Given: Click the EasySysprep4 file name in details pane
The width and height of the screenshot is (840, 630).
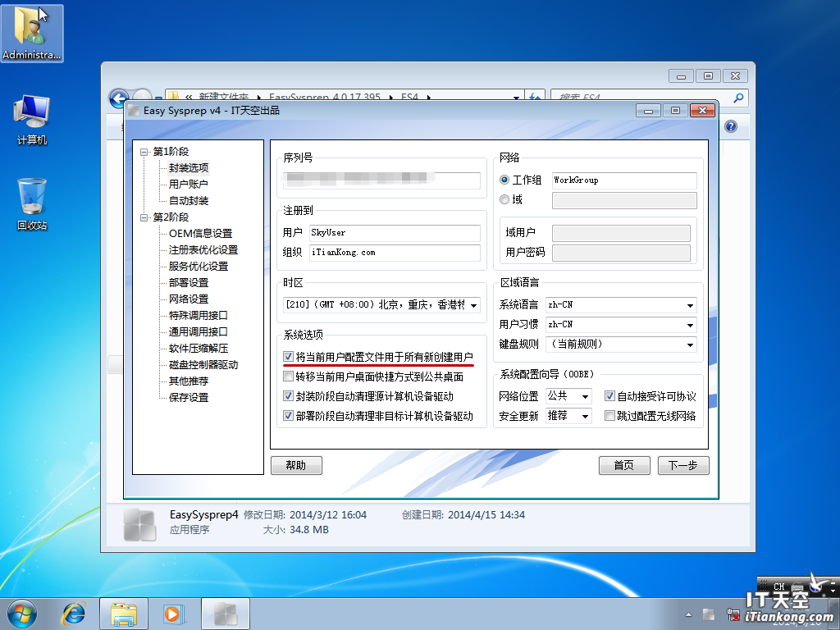Looking at the screenshot, I should click(204, 515).
